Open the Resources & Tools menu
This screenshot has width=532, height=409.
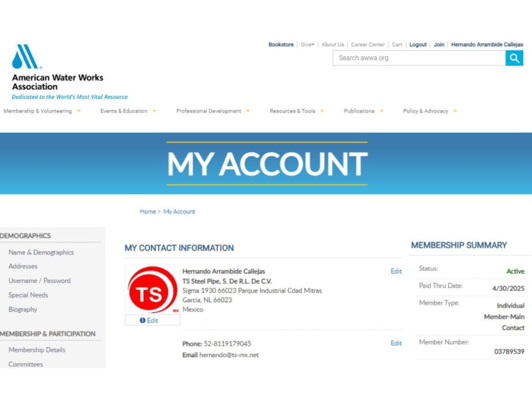(293, 111)
